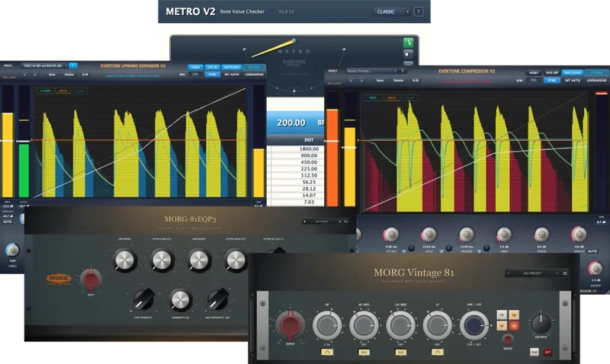Click next preset arrow on MORG Vintage 81
Screen dimensions: 610x364
pyautogui.click(x=557, y=273)
